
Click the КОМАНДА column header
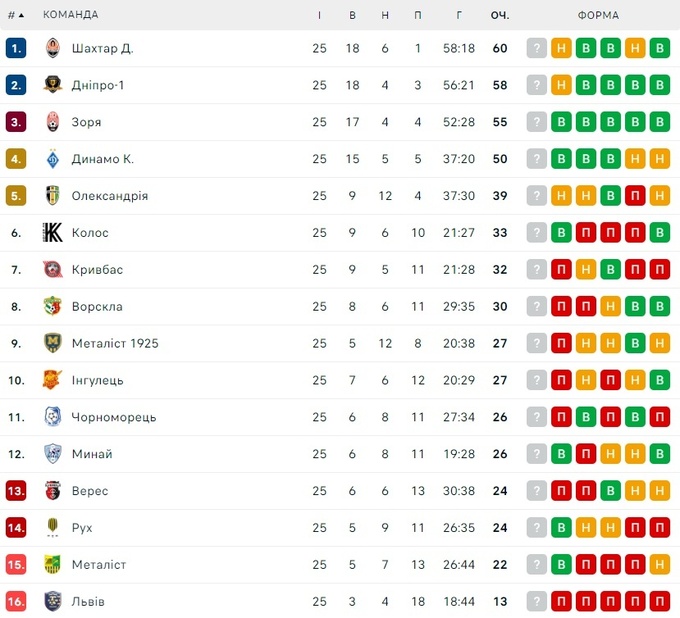pyautogui.click(x=71, y=15)
